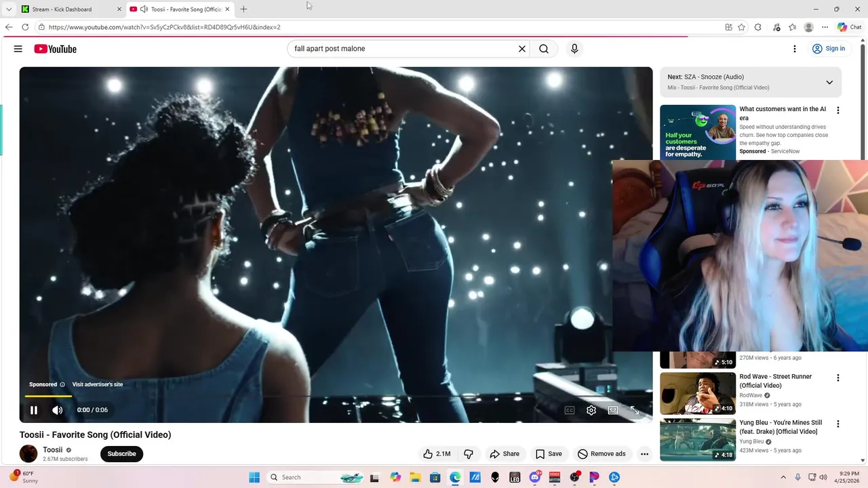The height and width of the screenshot is (488, 868).
Task: Save the video to playlist
Action: click(x=549, y=454)
